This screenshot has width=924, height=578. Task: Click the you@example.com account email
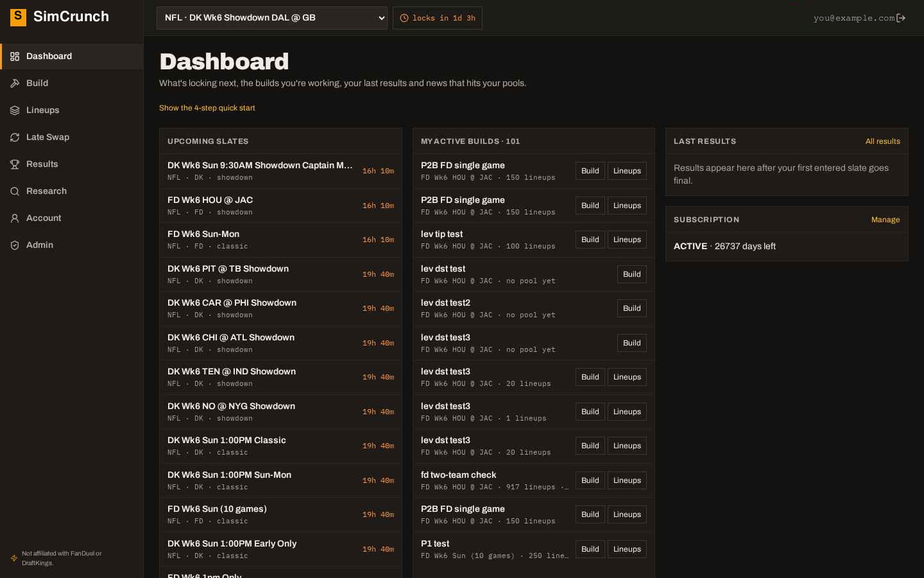point(854,18)
